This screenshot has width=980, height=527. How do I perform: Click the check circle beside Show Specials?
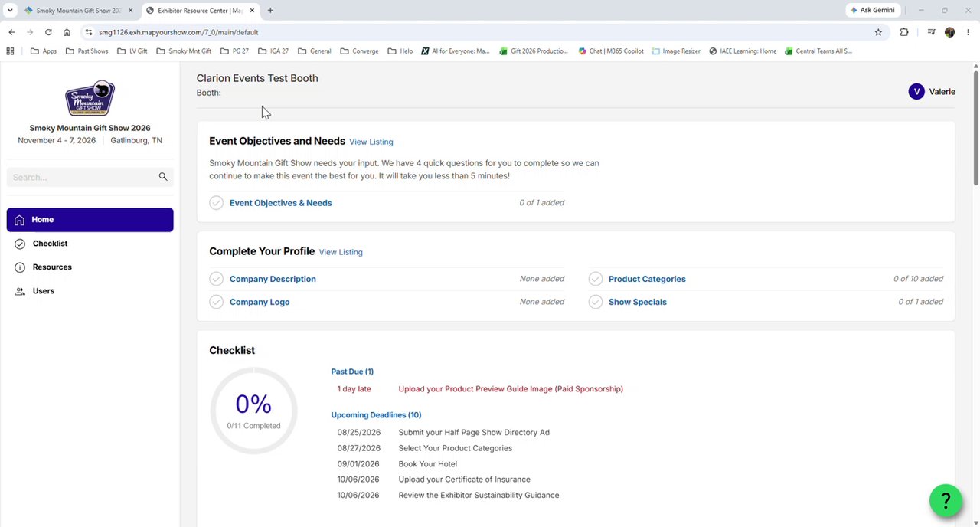coord(596,302)
